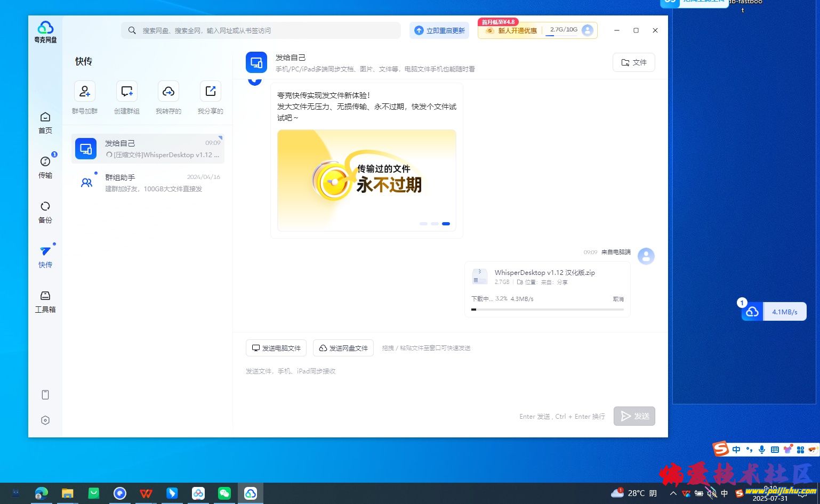Click 立即重启更新 update button
This screenshot has width=820, height=504.
pos(440,30)
